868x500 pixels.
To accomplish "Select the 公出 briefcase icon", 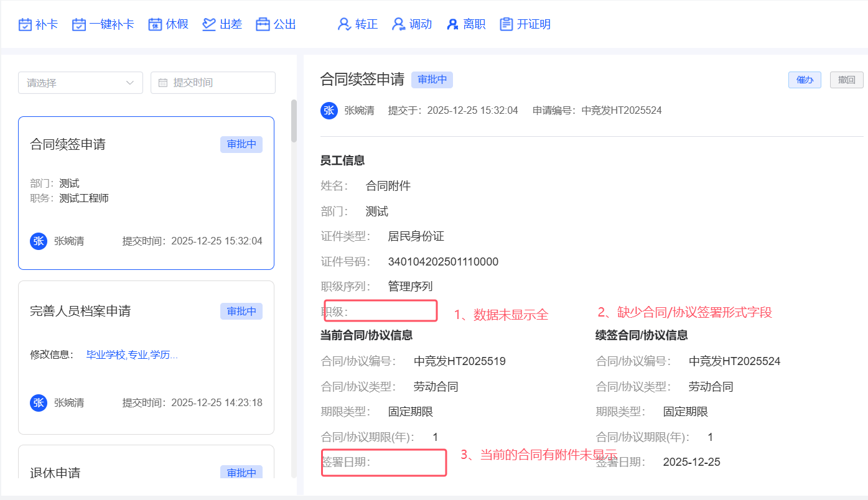I will (x=263, y=24).
